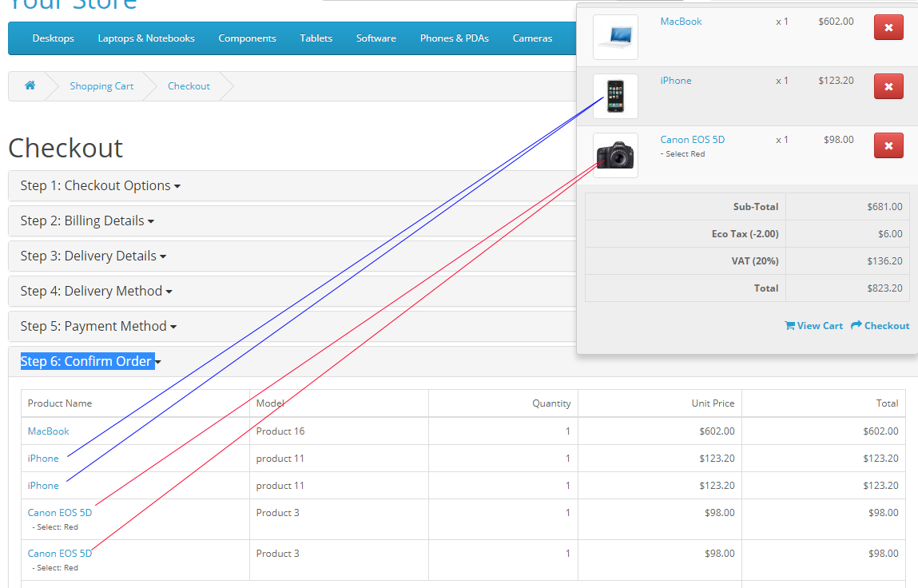This screenshot has width=918, height=588.
Task: Open the Canon EOS 5D camera thumbnail
Action: coord(615,155)
